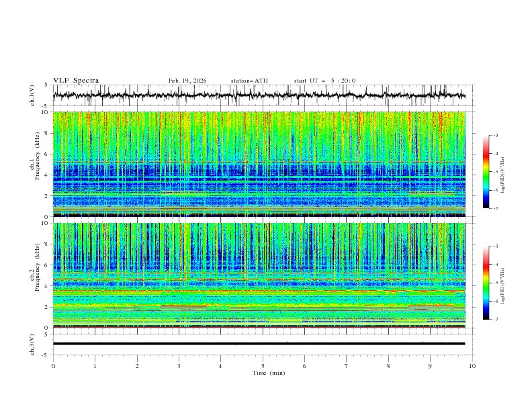Viewport: 532px width, 411px height.
Task: Click the start UT time label
Action: [x=324, y=81]
